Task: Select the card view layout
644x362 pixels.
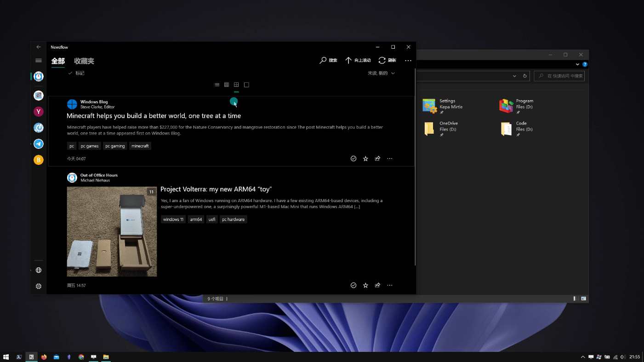Action: [x=236, y=85]
